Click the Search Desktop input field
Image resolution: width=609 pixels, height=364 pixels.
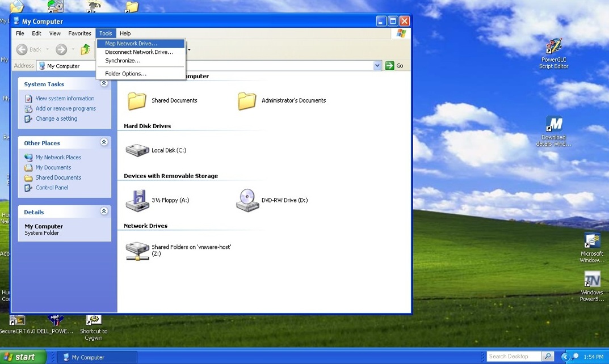[514, 356]
